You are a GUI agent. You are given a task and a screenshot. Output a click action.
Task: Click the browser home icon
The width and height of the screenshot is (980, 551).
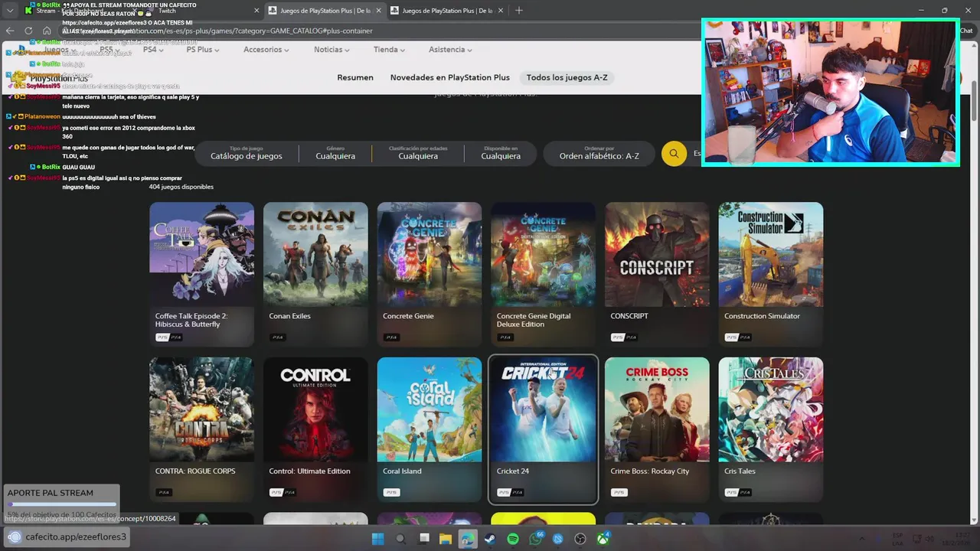click(x=47, y=31)
